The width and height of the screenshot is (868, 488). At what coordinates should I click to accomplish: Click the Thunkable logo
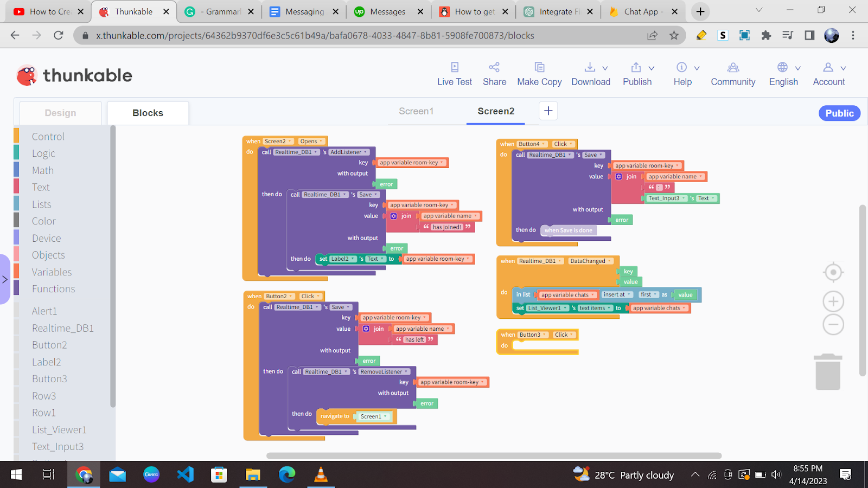(74, 75)
